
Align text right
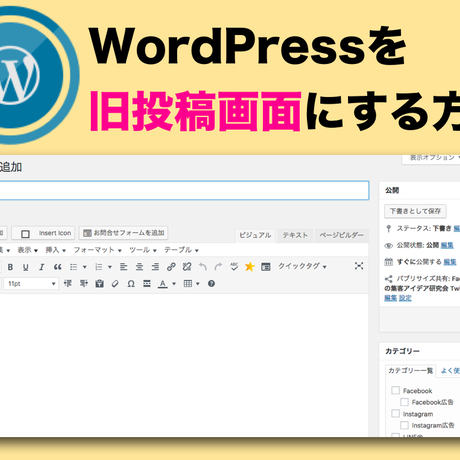pyautogui.click(x=155, y=267)
